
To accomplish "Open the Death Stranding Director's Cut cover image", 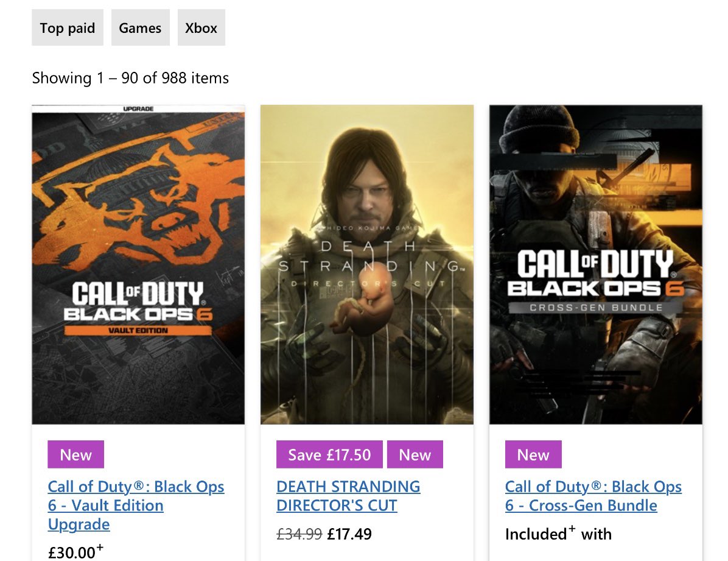I will 367,264.
